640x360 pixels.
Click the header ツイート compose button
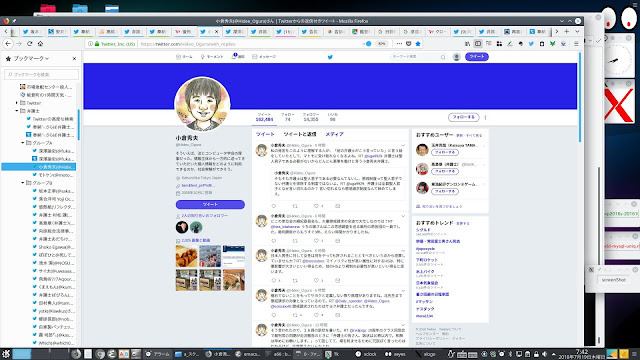click(x=477, y=57)
